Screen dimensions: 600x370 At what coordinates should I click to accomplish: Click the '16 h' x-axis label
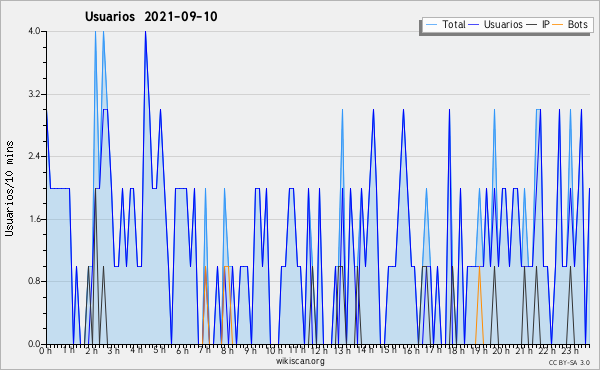[411, 350]
